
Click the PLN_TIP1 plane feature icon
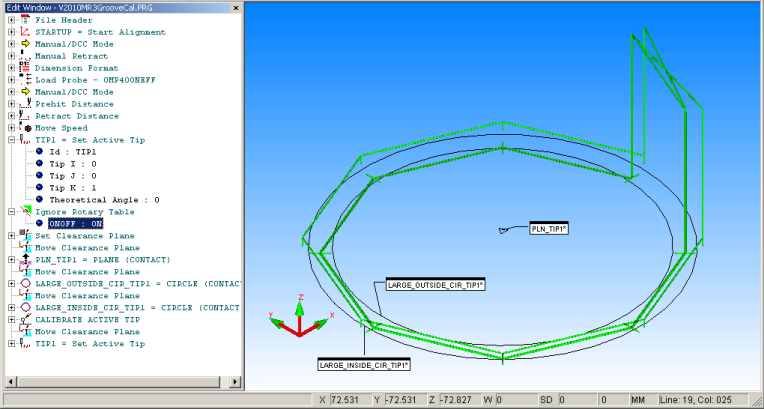click(25, 259)
